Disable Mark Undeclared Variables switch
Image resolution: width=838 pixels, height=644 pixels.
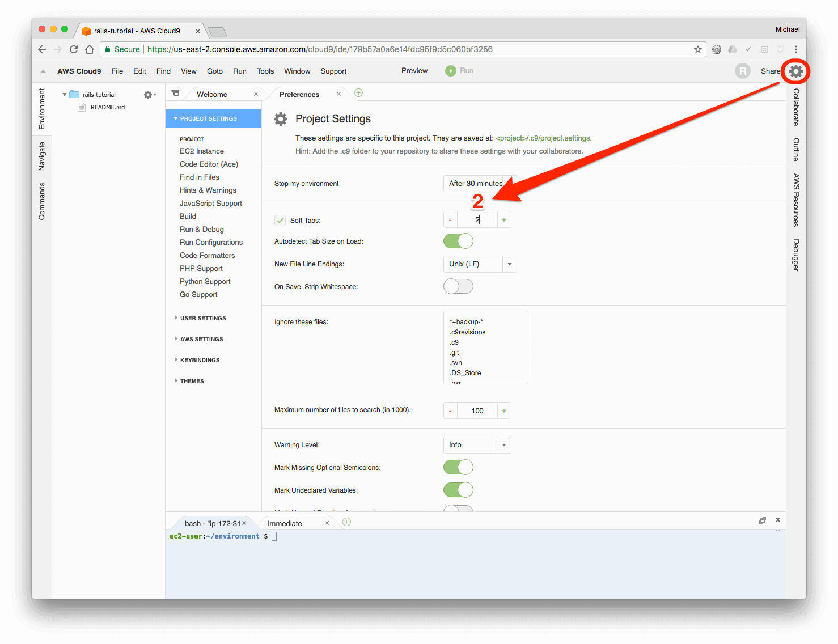(x=458, y=490)
